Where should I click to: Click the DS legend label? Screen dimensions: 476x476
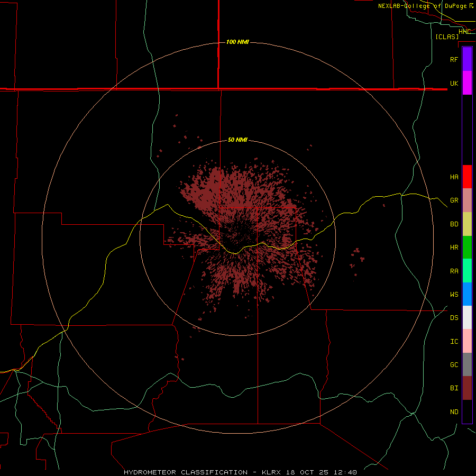coord(454,317)
